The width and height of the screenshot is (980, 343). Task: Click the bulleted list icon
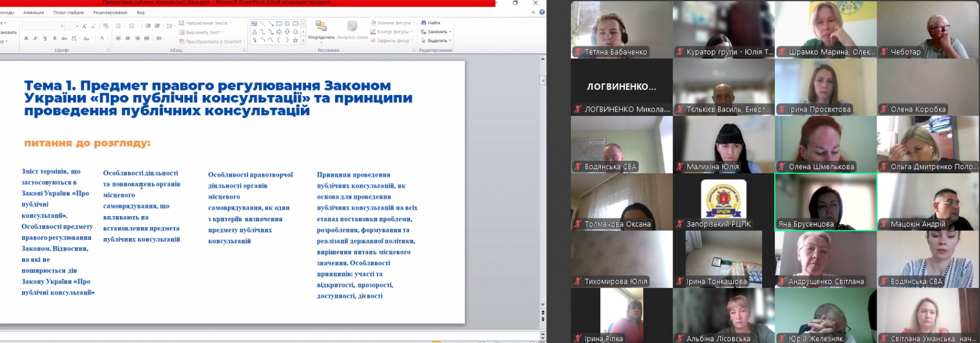(118, 26)
